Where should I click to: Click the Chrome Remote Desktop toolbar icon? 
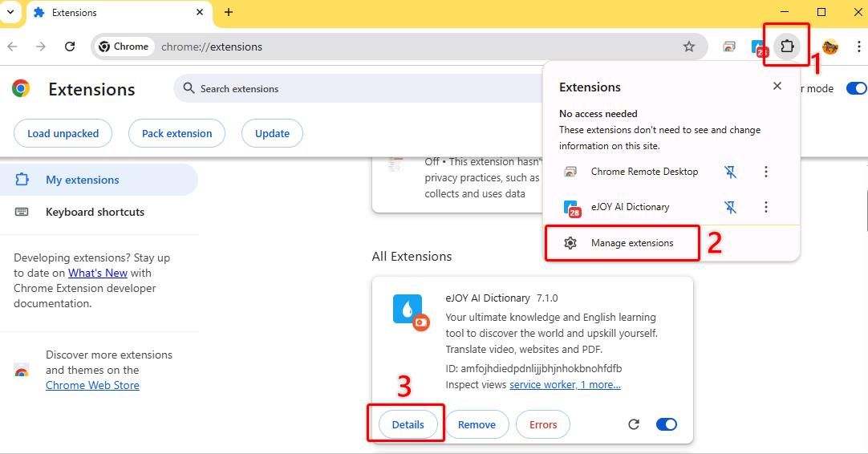click(729, 47)
